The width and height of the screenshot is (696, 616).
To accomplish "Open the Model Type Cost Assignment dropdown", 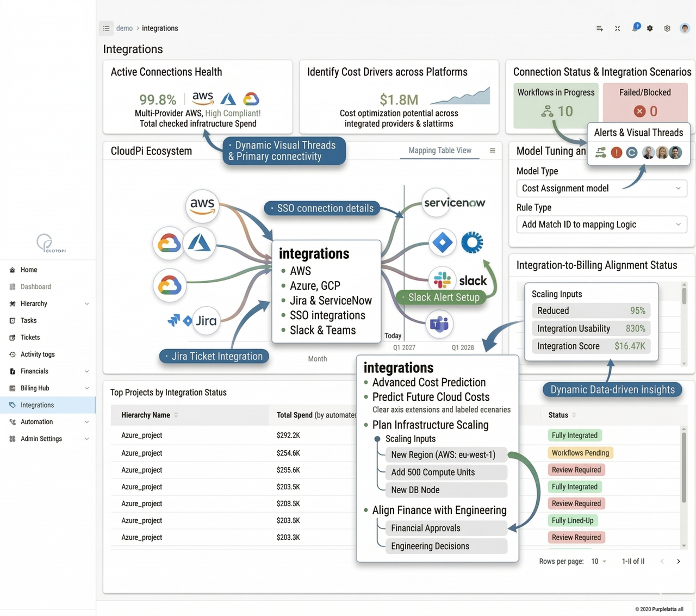I will point(601,188).
